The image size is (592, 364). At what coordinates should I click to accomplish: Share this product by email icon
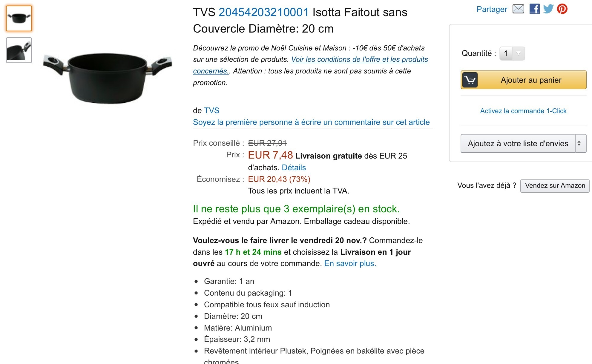tap(518, 9)
